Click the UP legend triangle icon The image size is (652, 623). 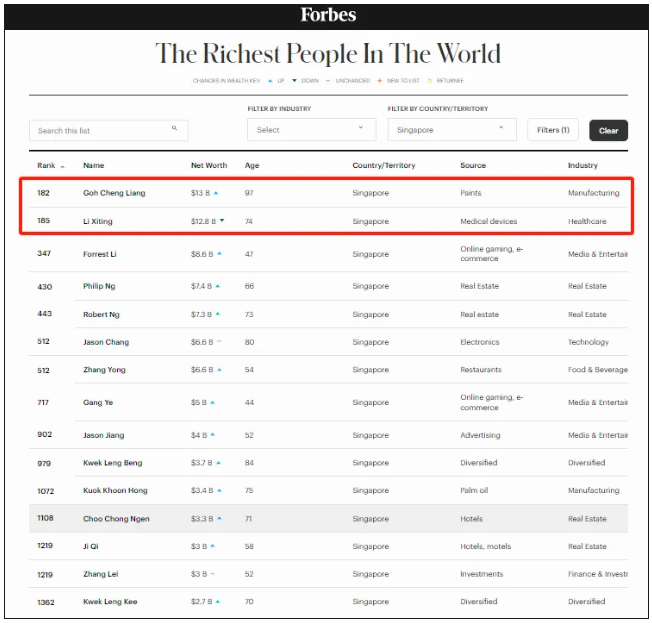point(270,81)
